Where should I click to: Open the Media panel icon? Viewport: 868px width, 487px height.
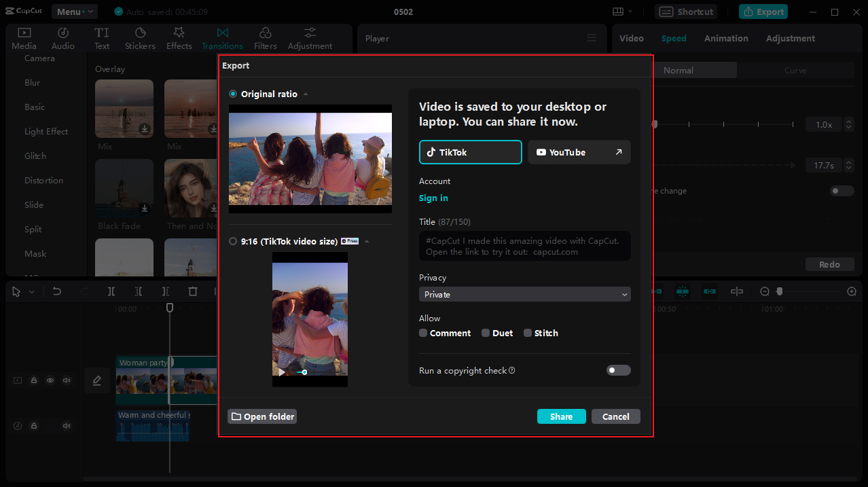point(24,33)
